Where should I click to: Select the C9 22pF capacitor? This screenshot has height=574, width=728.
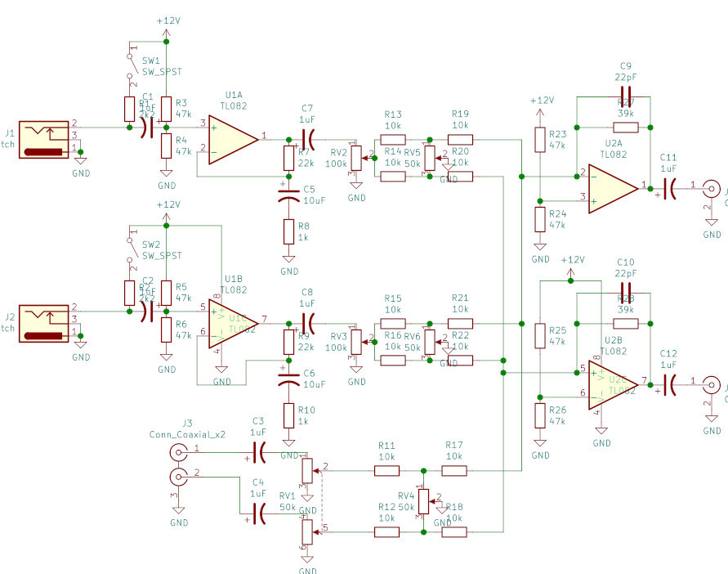(x=625, y=91)
